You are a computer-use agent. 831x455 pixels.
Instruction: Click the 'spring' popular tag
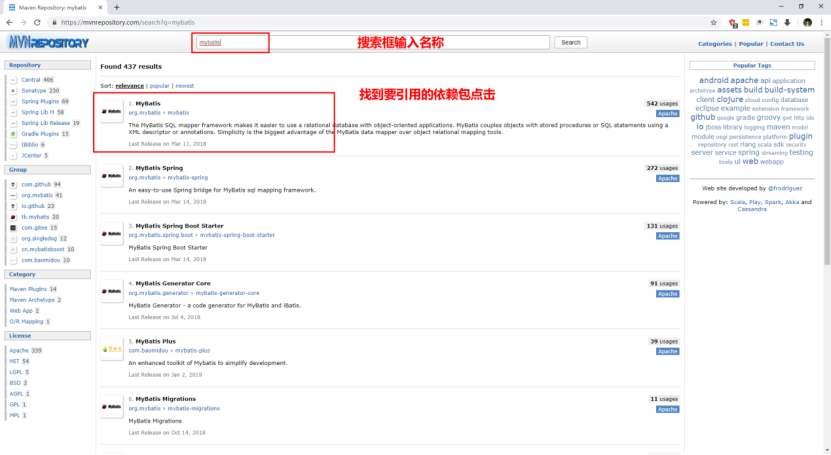click(x=749, y=153)
